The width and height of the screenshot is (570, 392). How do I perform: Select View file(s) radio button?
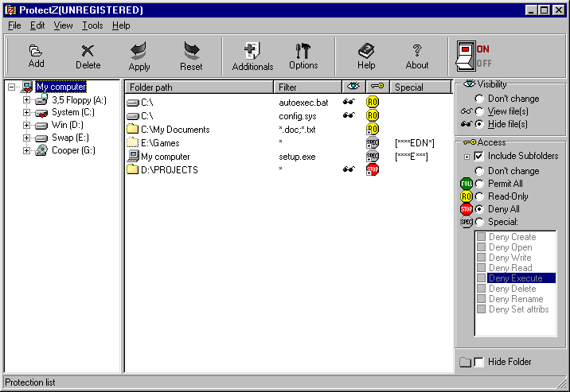click(x=479, y=111)
